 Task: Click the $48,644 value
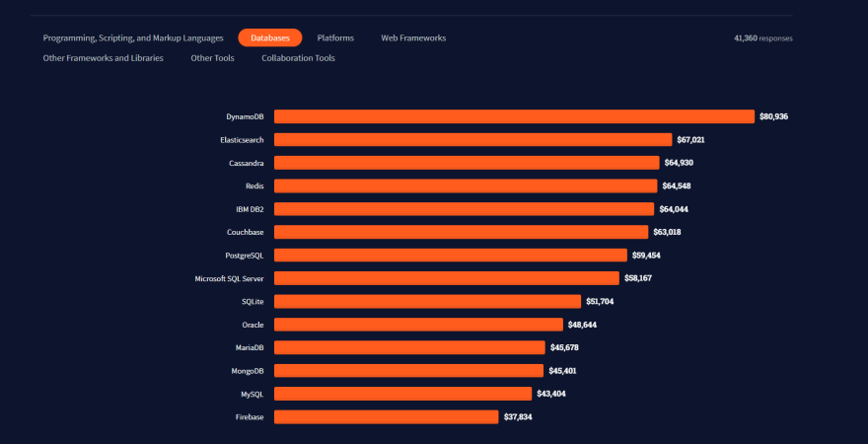pos(582,325)
